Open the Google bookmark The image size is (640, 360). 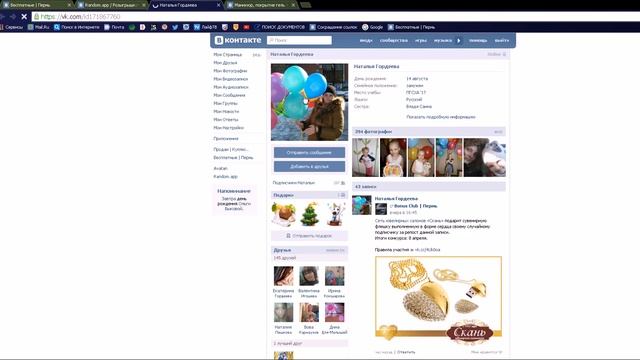tap(372, 27)
